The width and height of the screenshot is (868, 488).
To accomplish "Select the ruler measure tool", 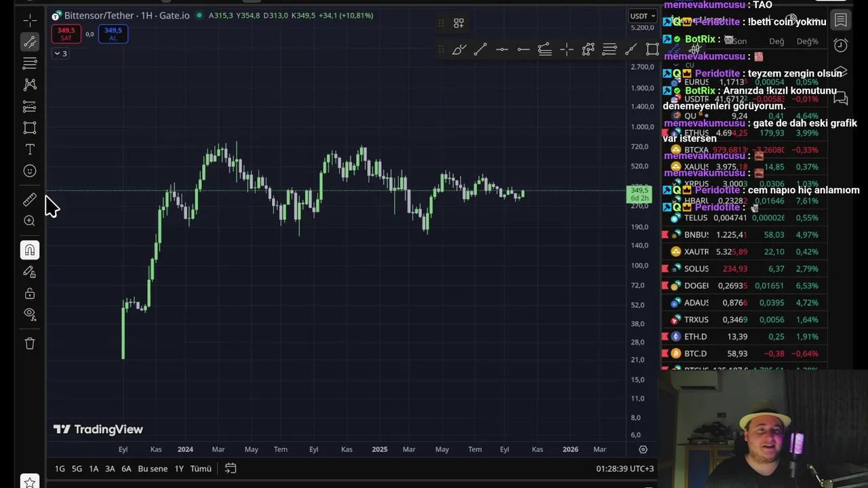I will pyautogui.click(x=30, y=199).
